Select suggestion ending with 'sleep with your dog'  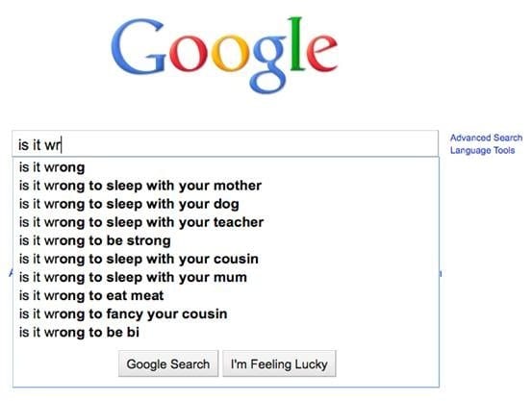click(225, 204)
